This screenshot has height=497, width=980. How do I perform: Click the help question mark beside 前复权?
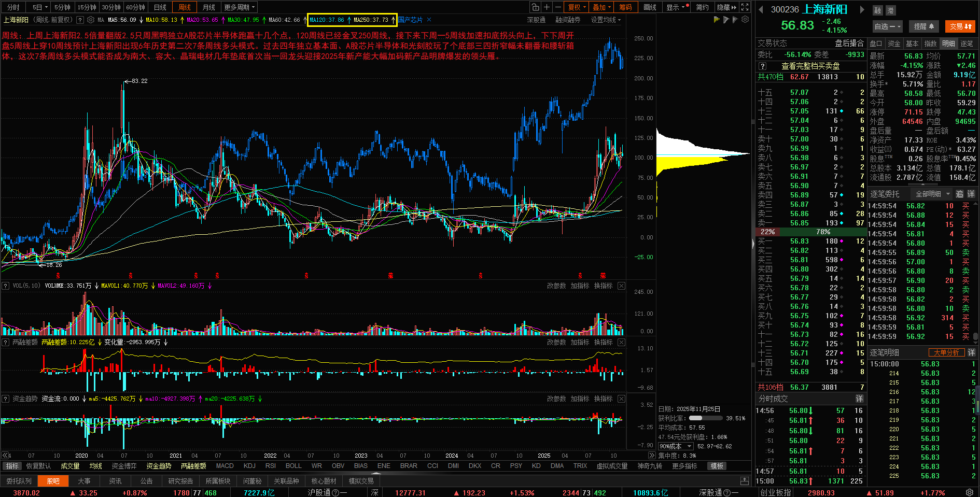(x=80, y=20)
